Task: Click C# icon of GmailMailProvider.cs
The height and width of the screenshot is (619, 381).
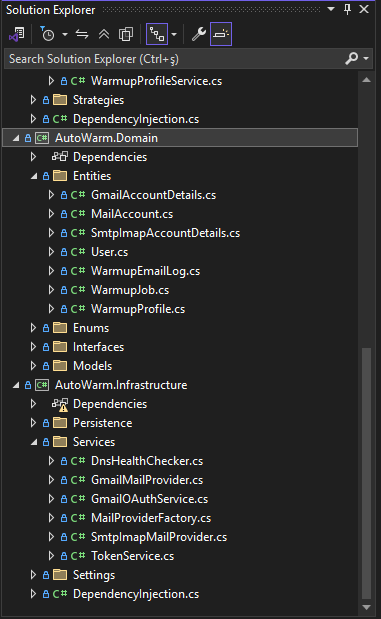Action: click(78, 480)
